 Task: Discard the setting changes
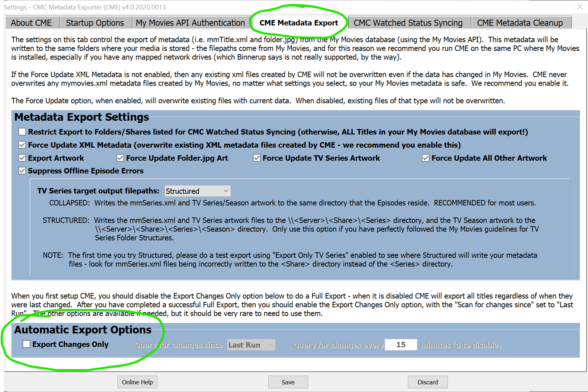tap(427, 382)
